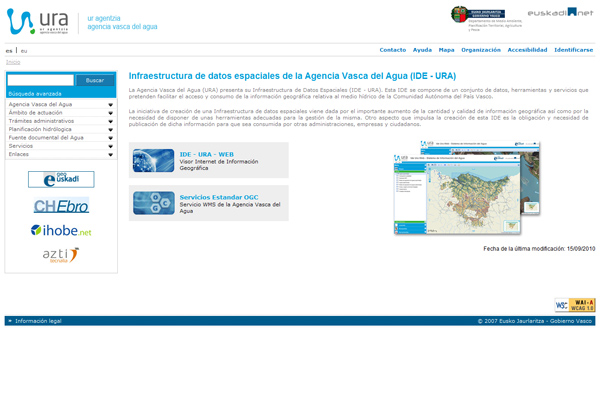Open the Organización menu item
Viewport: 600px width, 397px height.
[481, 50]
